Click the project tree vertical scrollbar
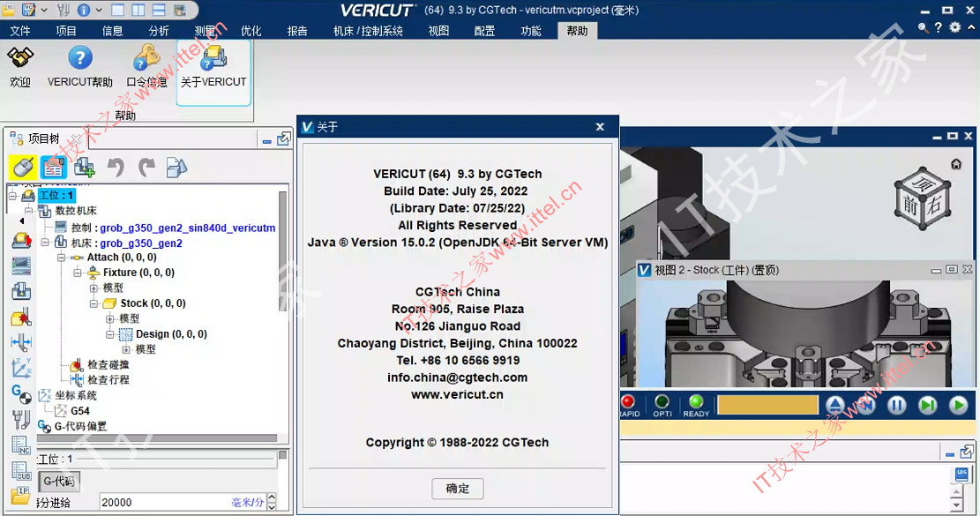This screenshot has height=516, width=980. click(282, 250)
